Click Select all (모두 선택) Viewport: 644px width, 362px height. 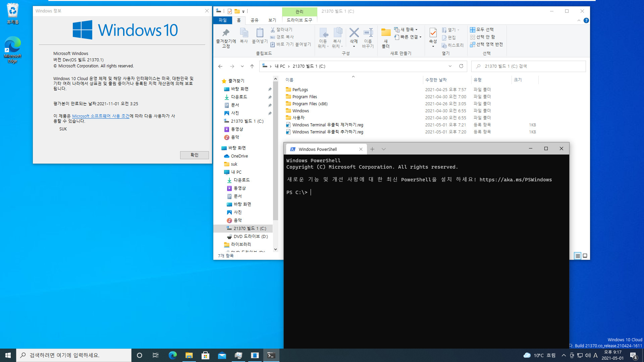[482, 29]
